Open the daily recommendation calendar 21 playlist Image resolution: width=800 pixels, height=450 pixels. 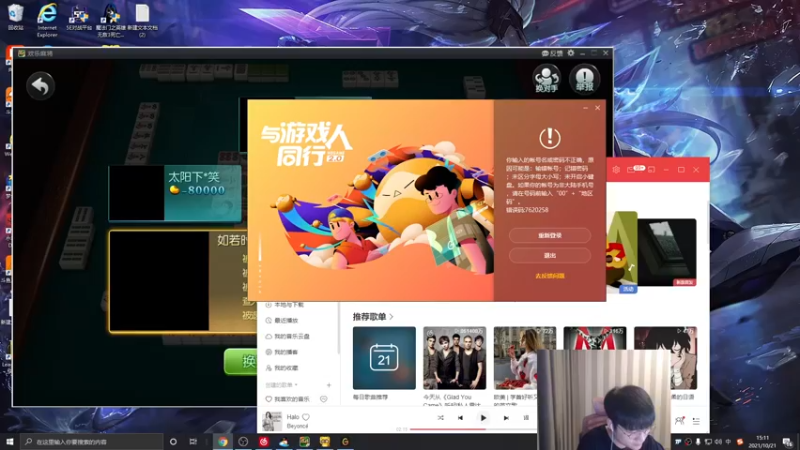(384, 358)
